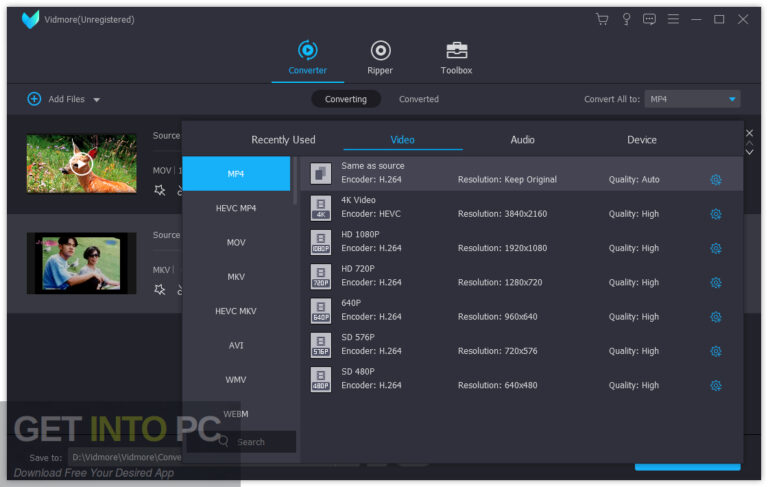Open settings gear for 4K Video
The width and height of the screenshot is (768, 487).
tap(716, 214)
